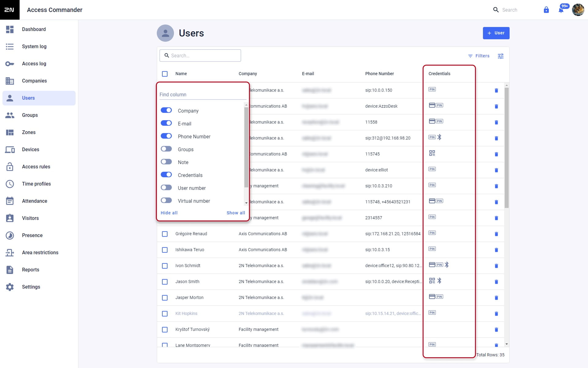The image size is (588, 368).
Task: Click the blue lock icon in header
Action: (546, 10)
